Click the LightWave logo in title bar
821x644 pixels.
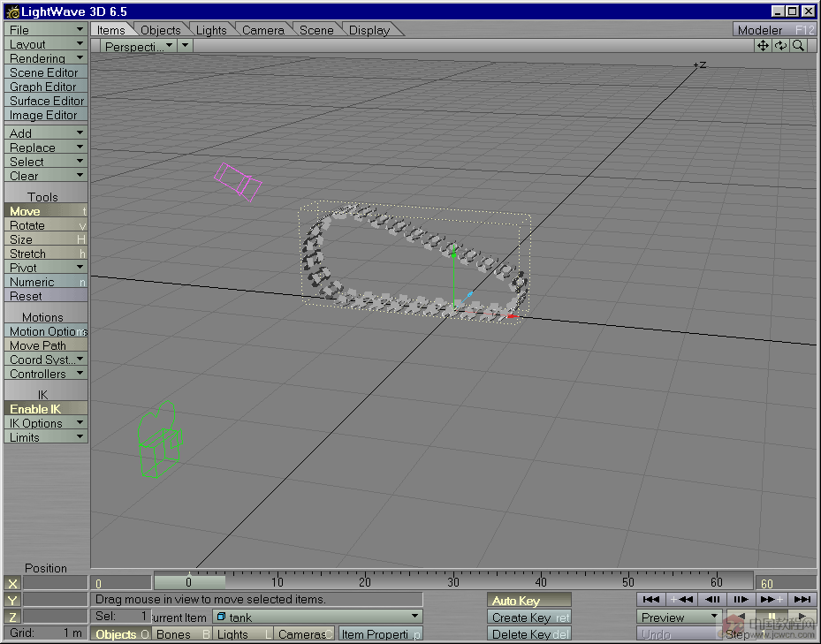[12, 11]
